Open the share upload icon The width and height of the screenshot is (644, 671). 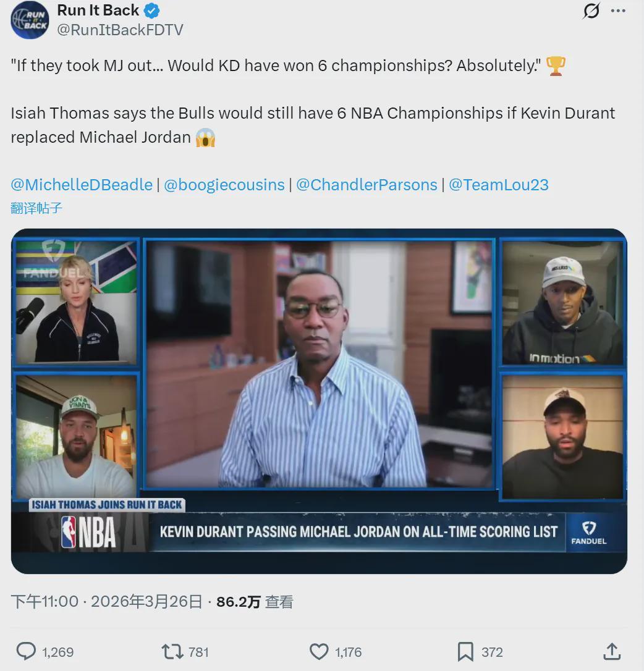pos(612,651)
